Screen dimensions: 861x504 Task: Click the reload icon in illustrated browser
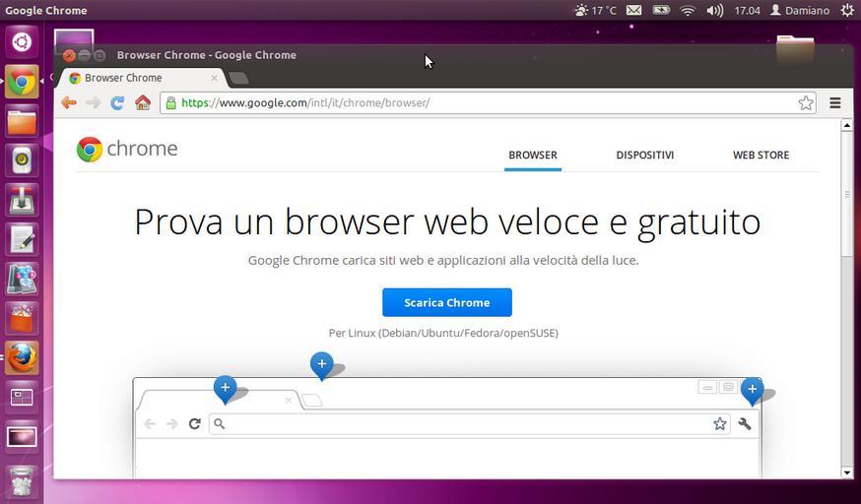click(x=194, y=423)
